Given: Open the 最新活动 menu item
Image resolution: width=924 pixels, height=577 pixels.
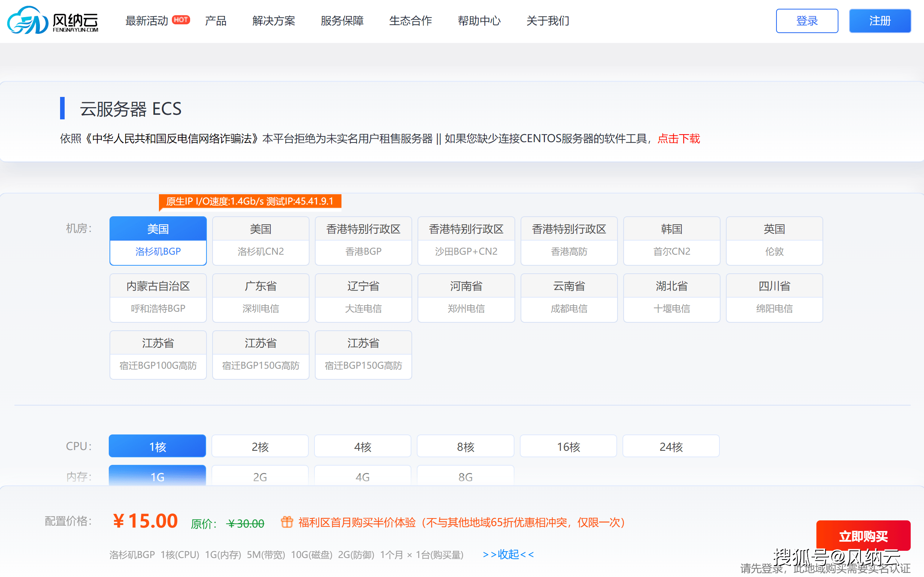Looking at the screenshot, I should [x=146, y=21].
